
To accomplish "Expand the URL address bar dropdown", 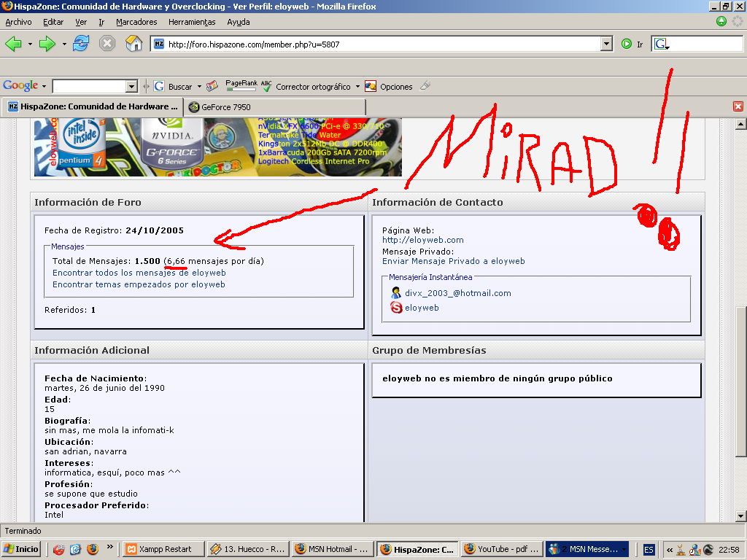I will (606, 44).
